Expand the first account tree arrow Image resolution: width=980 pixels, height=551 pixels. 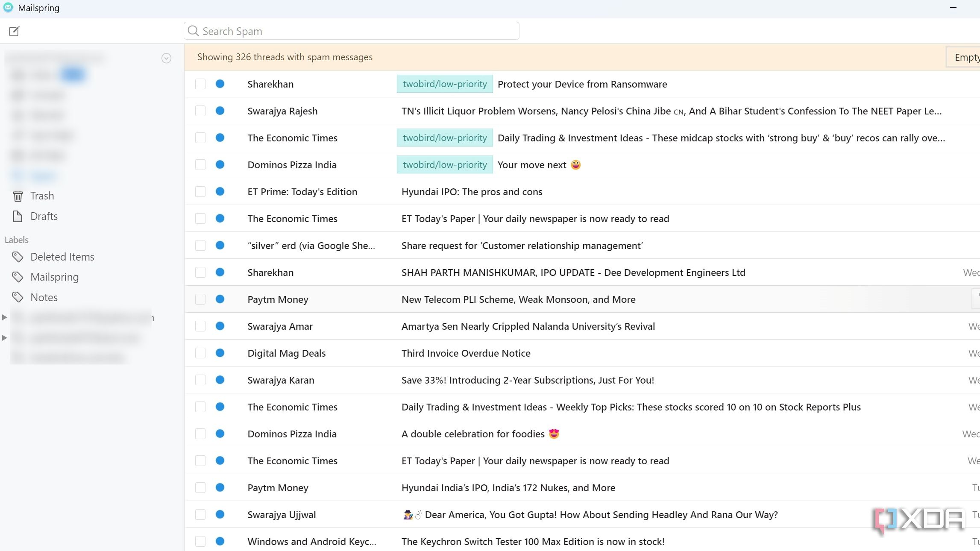coord(5,317)
